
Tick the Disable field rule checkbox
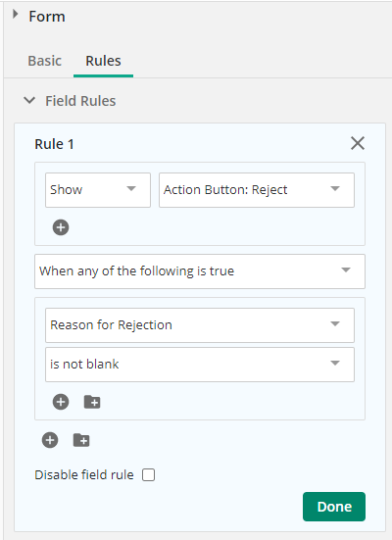148,475
